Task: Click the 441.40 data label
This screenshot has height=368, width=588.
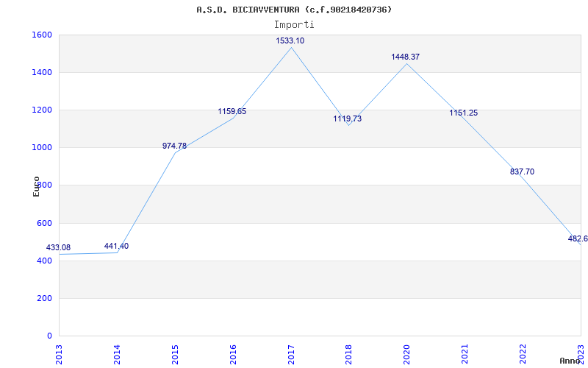Action: (x=116, y=246)
